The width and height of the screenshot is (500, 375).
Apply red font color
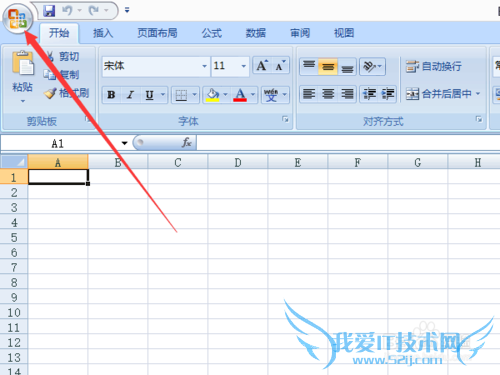pyautogui.click(x=240, y=95)
